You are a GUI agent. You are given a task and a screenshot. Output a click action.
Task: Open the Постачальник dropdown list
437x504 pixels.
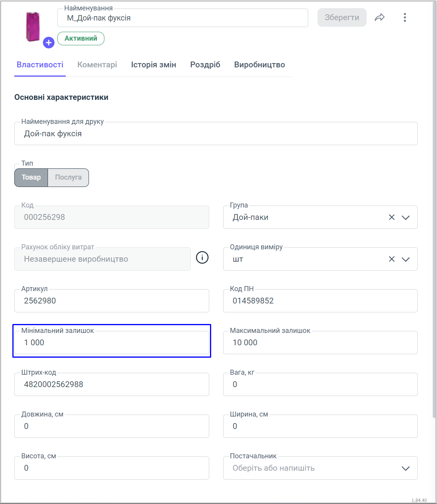click(406, 468)
